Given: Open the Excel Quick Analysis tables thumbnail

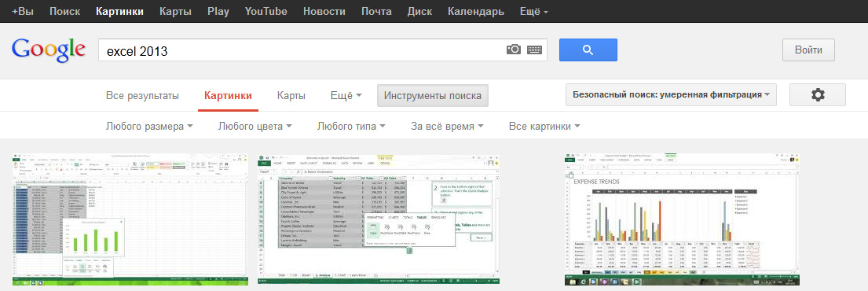Looking at the screenshot, I should click(x=379, y=219).
